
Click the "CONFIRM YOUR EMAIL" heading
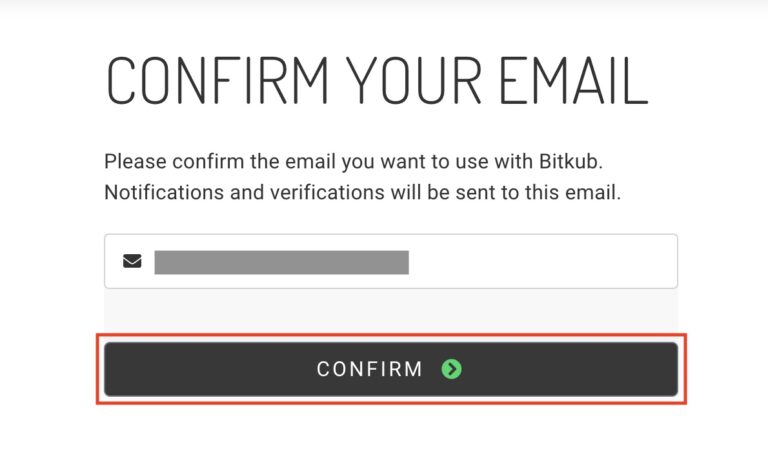click(x=377, y=81)
